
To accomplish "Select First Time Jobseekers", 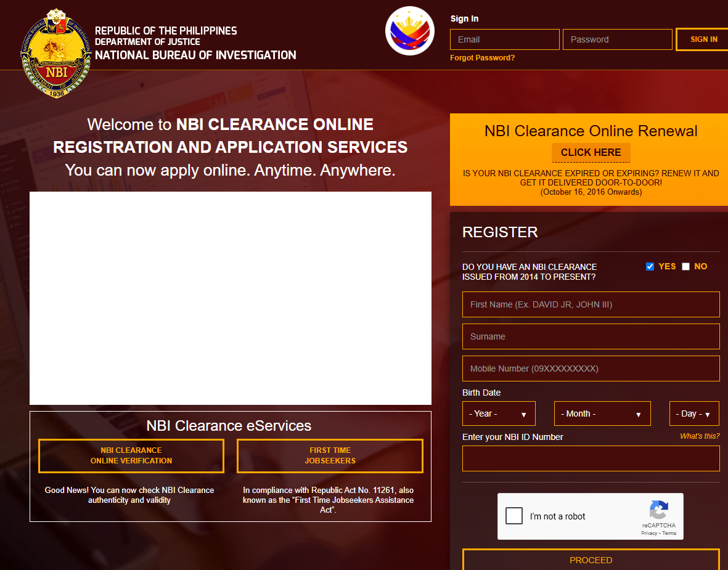I will [330, 456].
